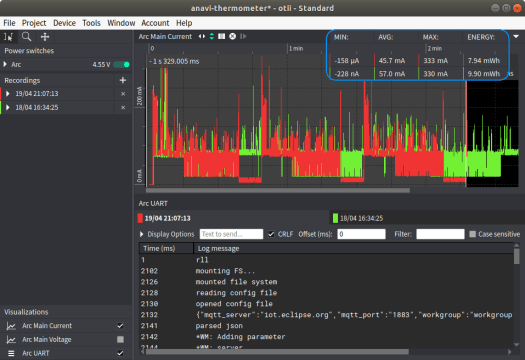Select log row 'opened config file'
This screenshot has height=360, width=525.
tap(326, 304)
